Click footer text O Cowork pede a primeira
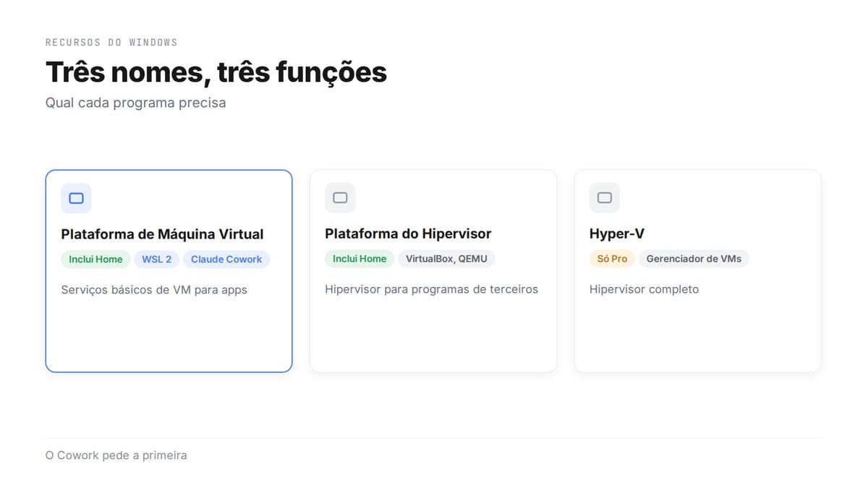The height and width of the screenshot is (488, 868). tap(116, 455)
